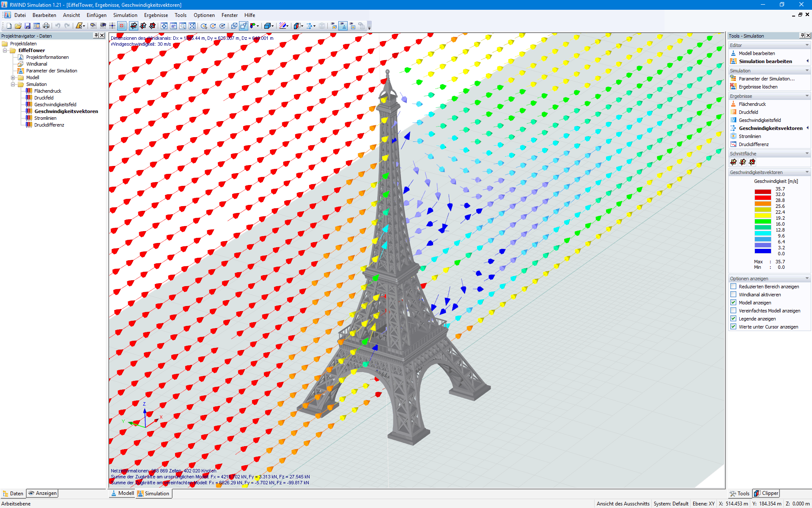Click the Undo toolbar icon
The width and height of the screenshot is (812, 508).
tap(58, 26)
